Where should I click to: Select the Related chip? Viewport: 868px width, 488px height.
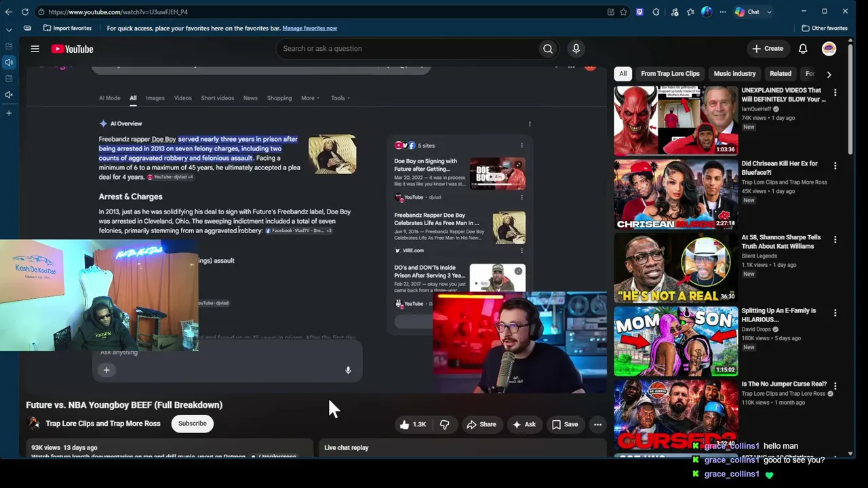[x=781, y=74]
